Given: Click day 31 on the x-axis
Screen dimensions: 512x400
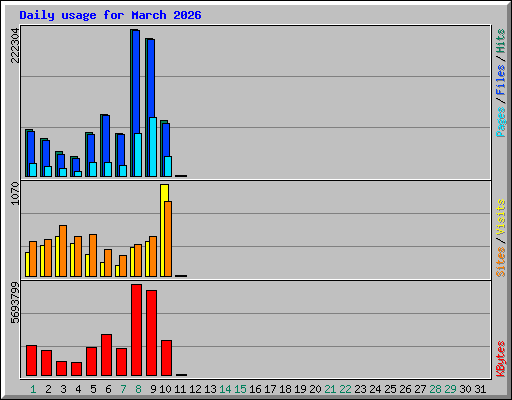Looking at the screenshot, I should point(480,389).
